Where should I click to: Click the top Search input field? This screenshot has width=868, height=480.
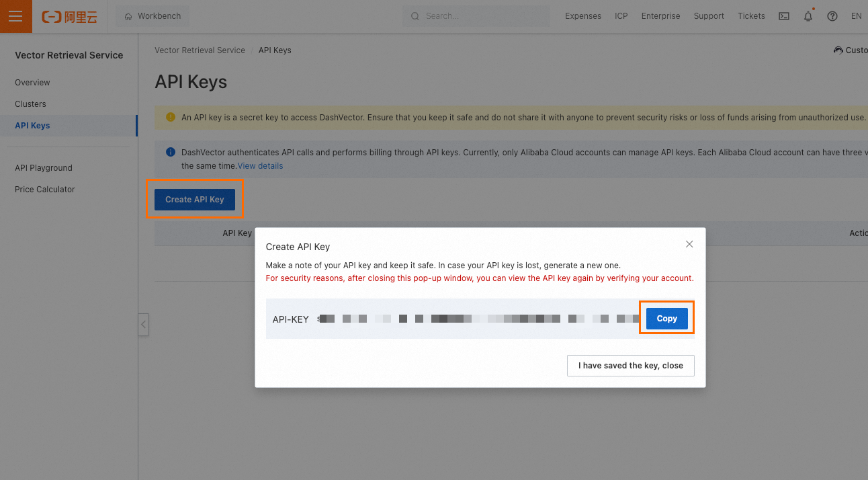pos(476,16)
